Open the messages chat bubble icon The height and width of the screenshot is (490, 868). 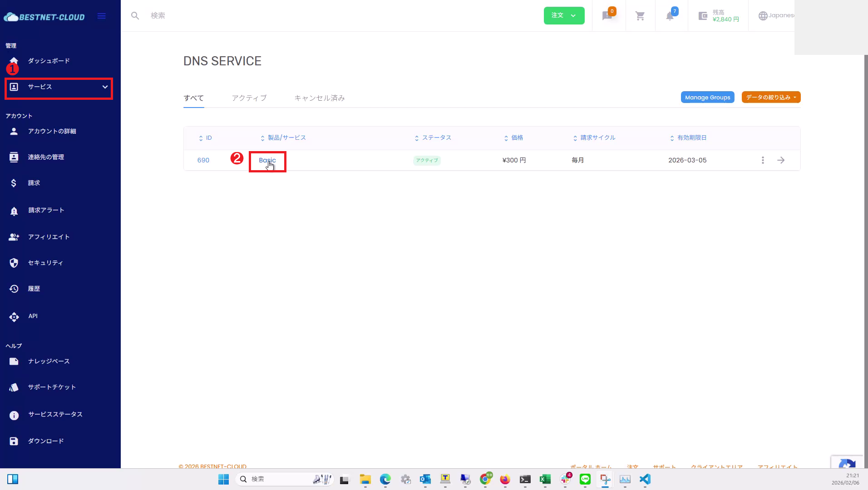pyautogui.click(x=607, y=16)
